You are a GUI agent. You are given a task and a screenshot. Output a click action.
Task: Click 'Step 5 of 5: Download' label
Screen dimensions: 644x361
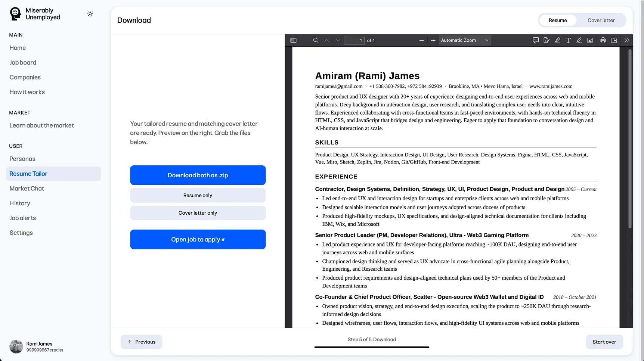[x=372, y=339]
